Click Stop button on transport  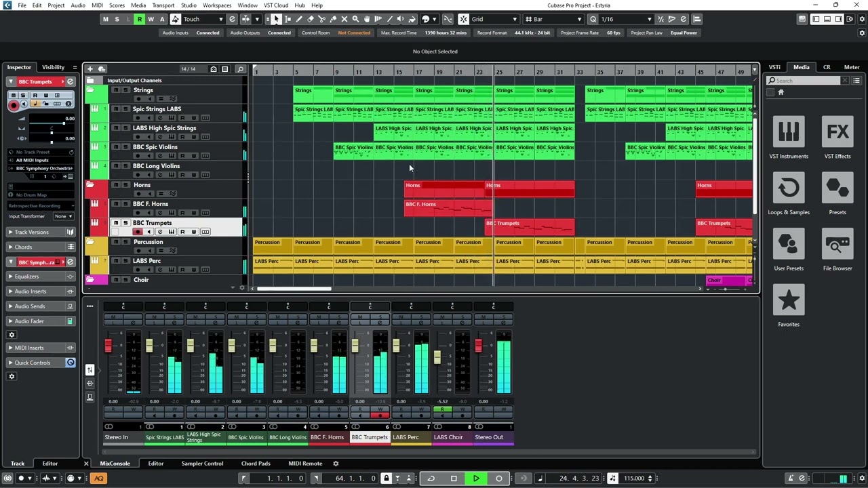coord(454,479)
